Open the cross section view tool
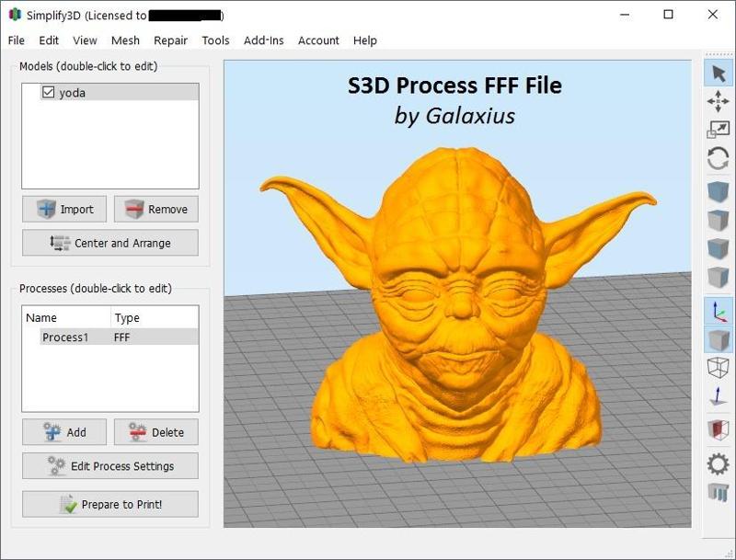This screenshot has height=560, width=736. tap(719, 429)
